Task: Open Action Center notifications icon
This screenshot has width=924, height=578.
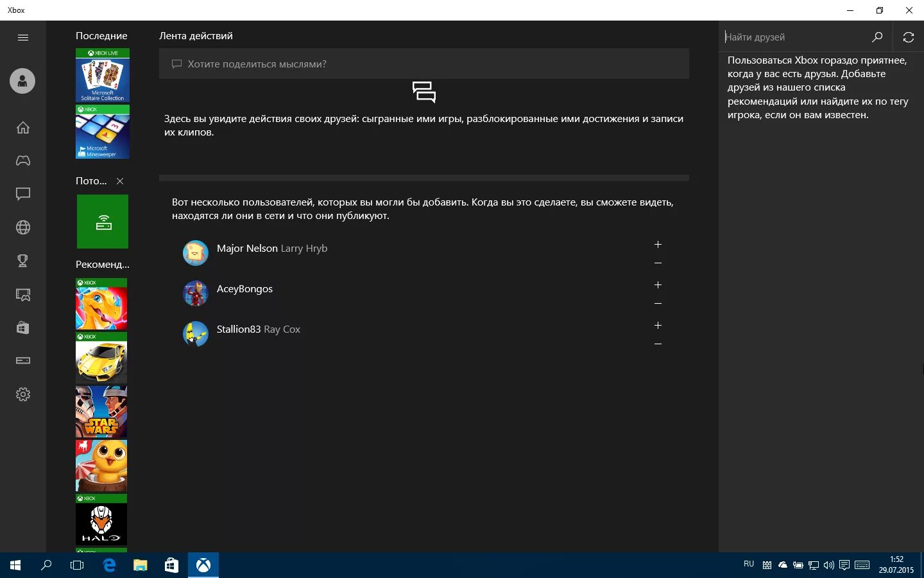Action: pyautogui.click(x=844, y=565)
